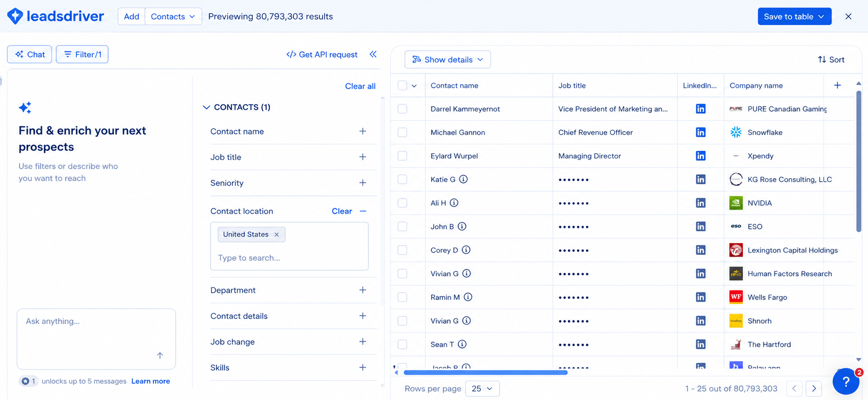Image resolution: width=868 pixels, height=400 pixels.
Task: Open selection options arrow beside header checkbox
Action: 414,86
